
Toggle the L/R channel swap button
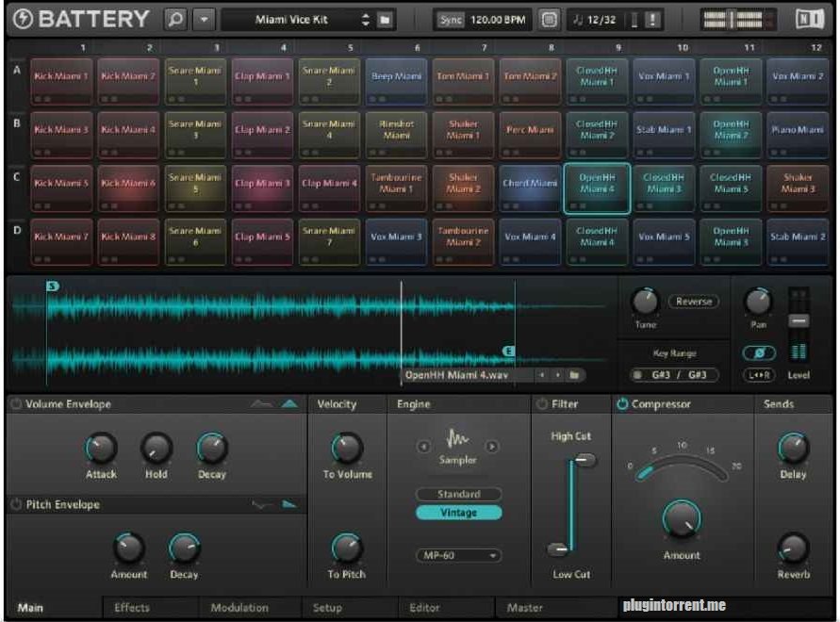pyautogui.click(x=759, y=375)
